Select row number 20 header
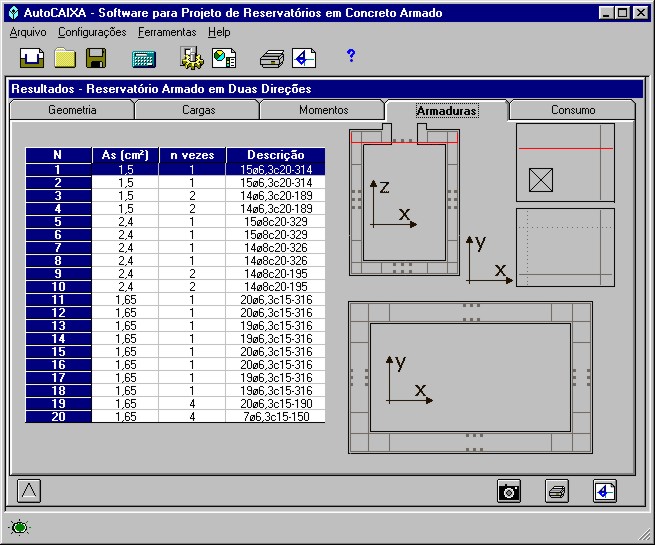 [x=58, y=416]
